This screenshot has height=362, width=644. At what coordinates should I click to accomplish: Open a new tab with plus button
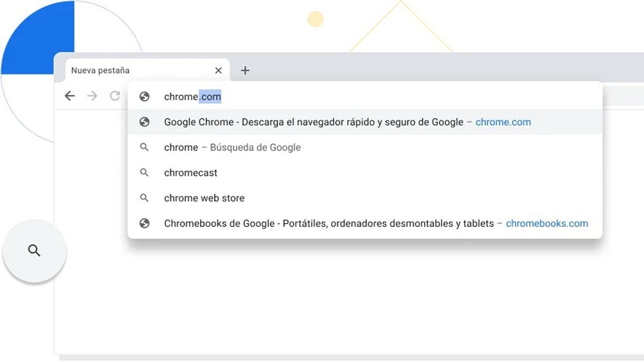point(245,70)
